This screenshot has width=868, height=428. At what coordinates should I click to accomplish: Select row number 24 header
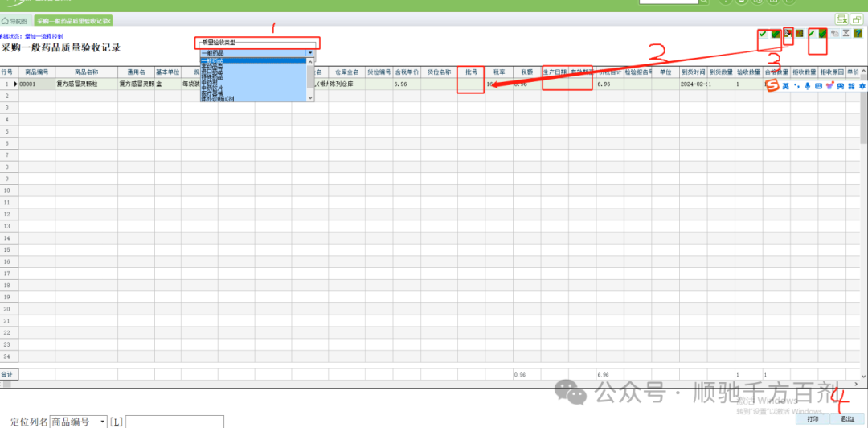[x=9, y=356]
